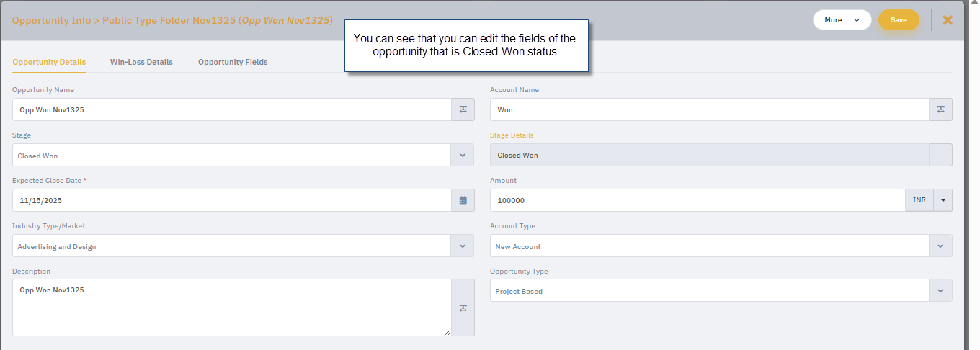Click the Expected Close Date input
This screenshot has height=350, width=980.
(x=231, y=200)
